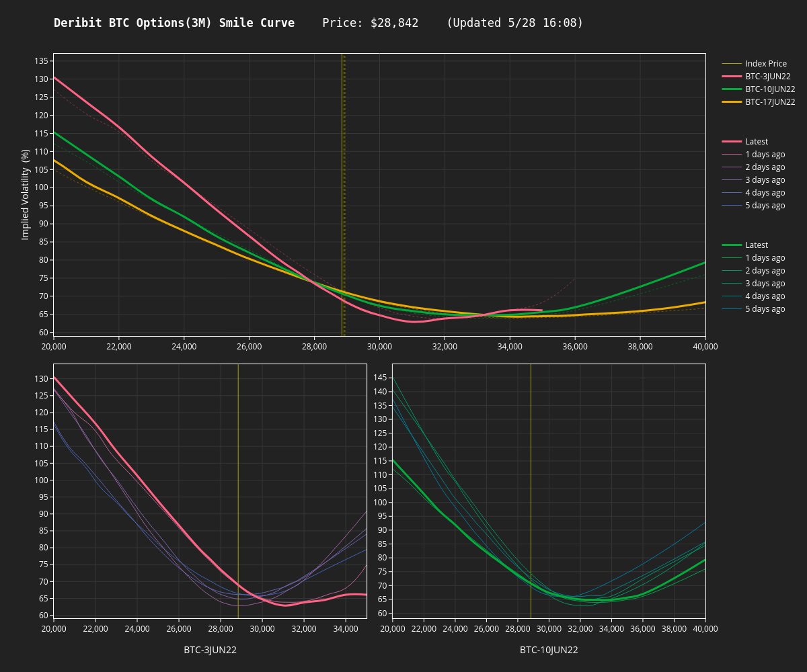Screen dimensions: 807x672
Task: Click the 34,000 x-axis tick on bottom-left chart
Action: (346, 628)
